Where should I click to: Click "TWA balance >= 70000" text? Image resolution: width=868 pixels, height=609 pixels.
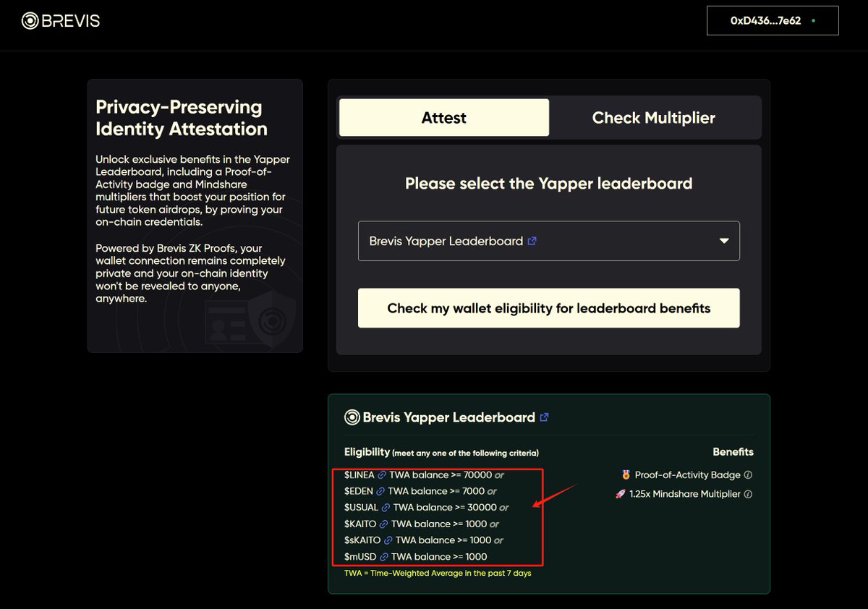pos(441,475)
